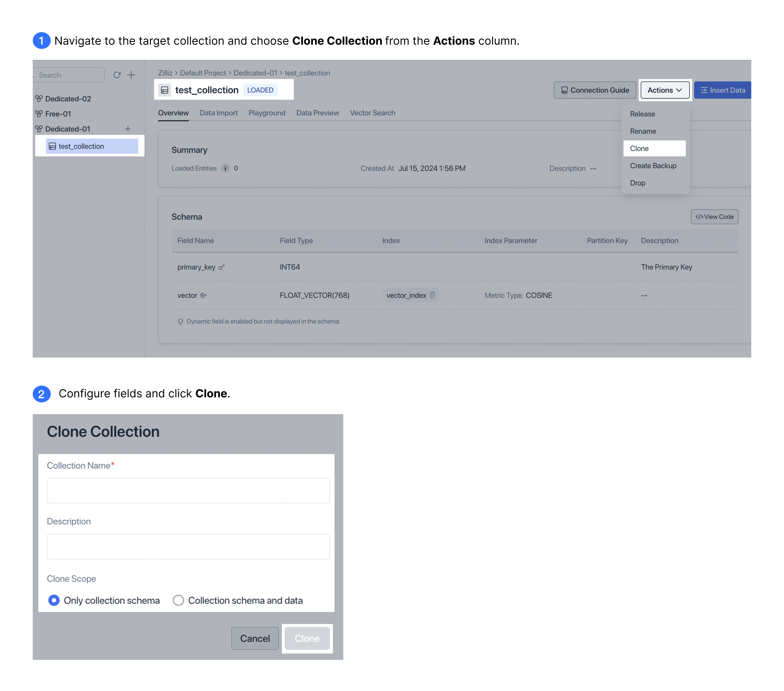Viewport: 784px width, 691px height.
Task: Select Dedicated-02 cluster in sidebar
Action: 68,98
